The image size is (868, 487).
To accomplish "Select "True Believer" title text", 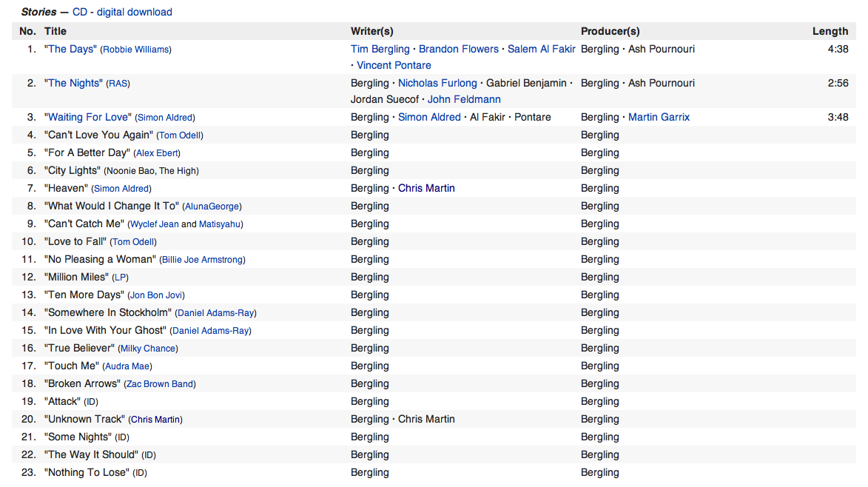I will pos(80,348).
